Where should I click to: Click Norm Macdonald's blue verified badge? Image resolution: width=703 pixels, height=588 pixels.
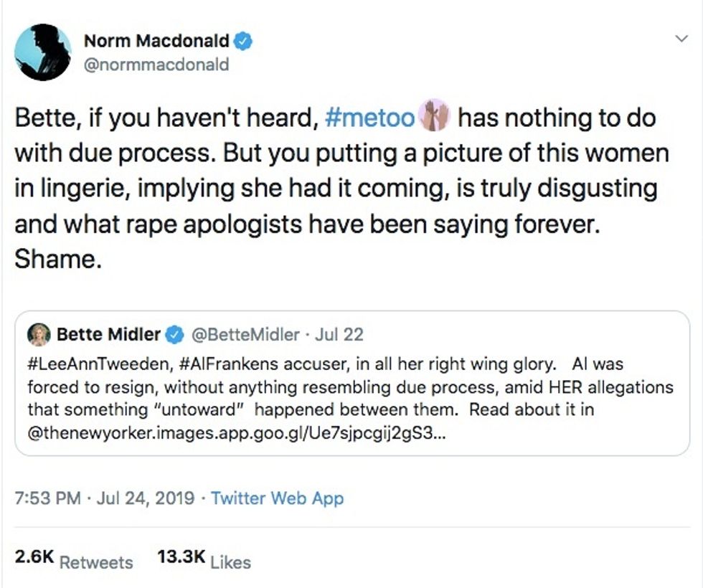[x=245, y=42]
